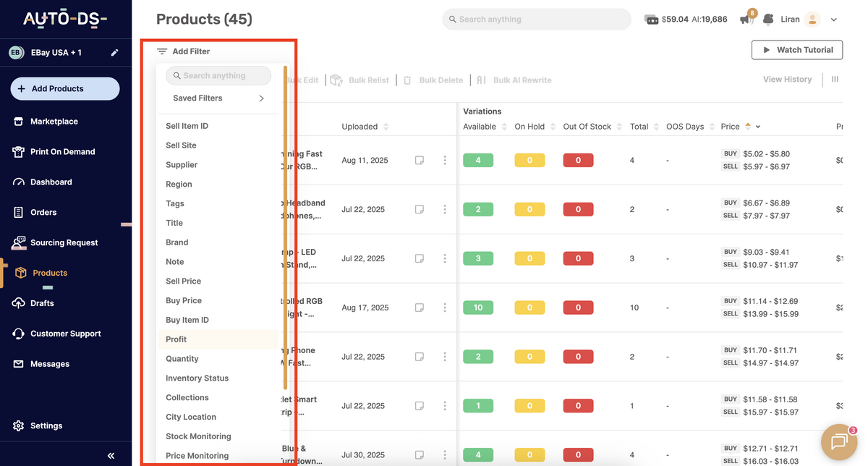
Task: Open the Price column dropdown arrow
Action: (758, 127)
